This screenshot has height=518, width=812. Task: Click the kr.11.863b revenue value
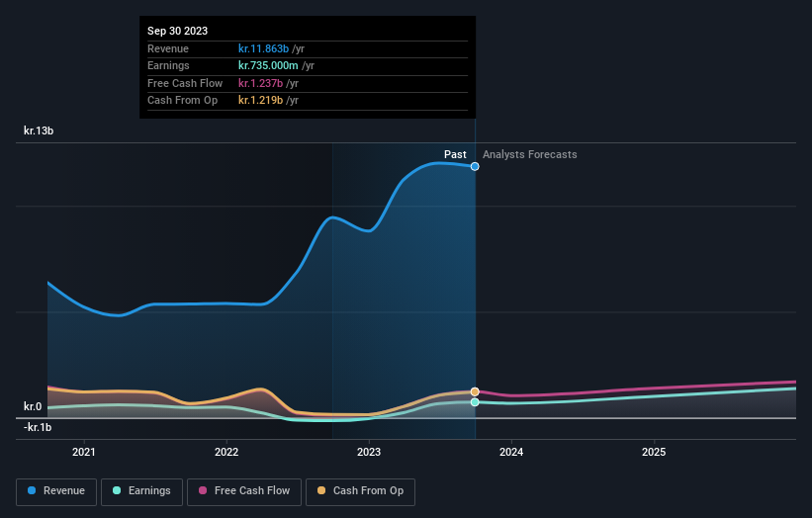(264, 48)
